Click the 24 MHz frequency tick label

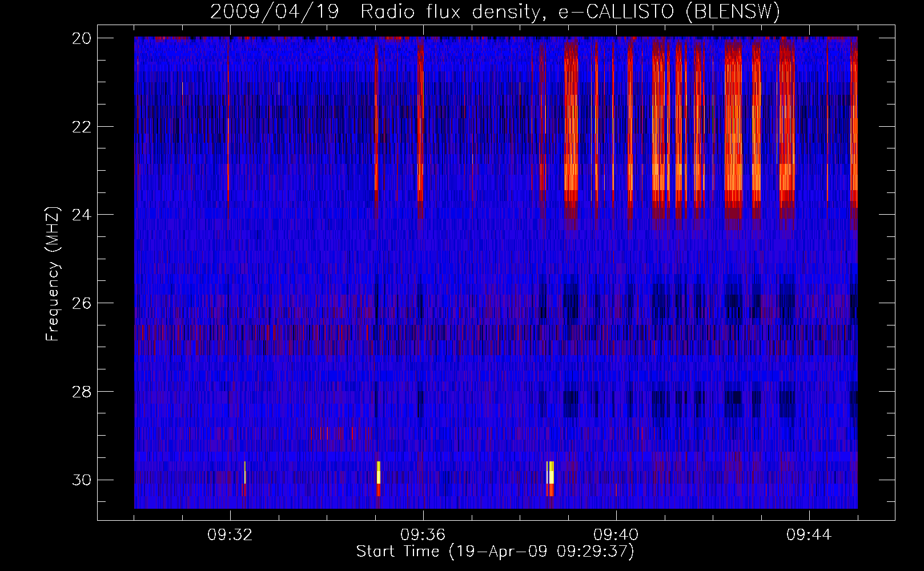coord(82,215)
